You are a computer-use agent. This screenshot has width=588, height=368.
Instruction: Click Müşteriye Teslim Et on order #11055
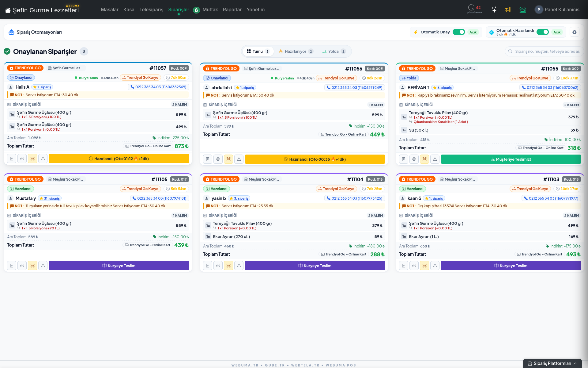[511, 159]
